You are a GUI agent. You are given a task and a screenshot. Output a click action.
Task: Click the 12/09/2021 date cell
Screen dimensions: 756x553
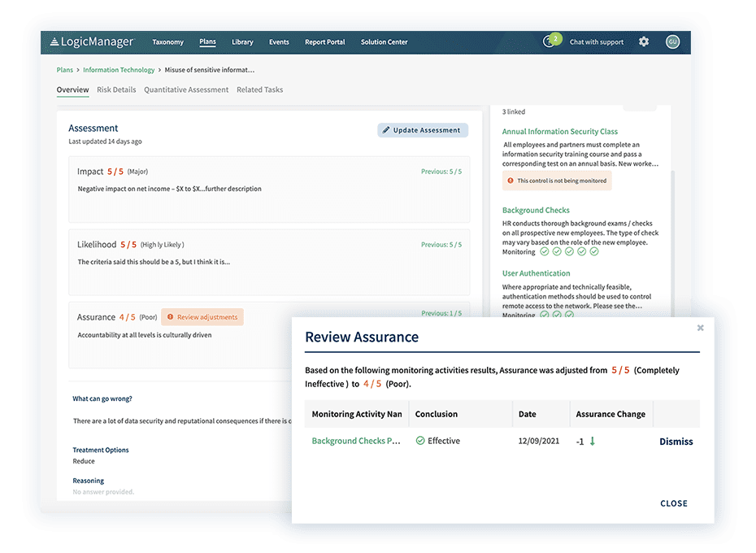click(x=539, y=441)
